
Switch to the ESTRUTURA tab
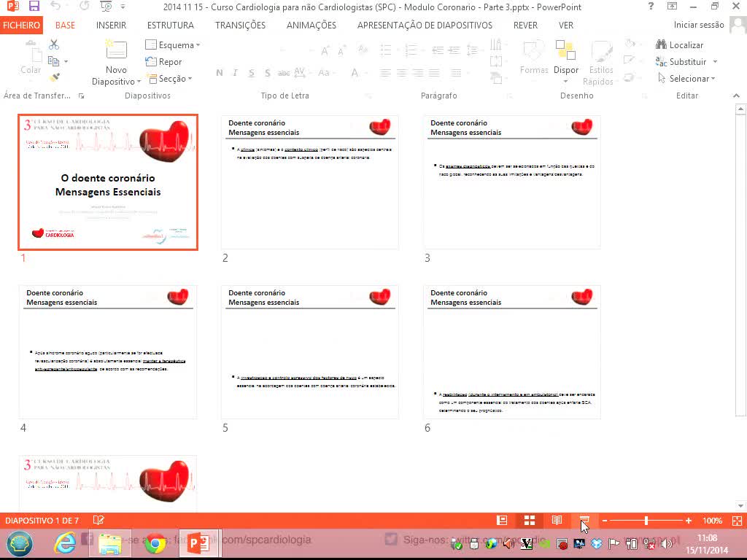[171, 26]
